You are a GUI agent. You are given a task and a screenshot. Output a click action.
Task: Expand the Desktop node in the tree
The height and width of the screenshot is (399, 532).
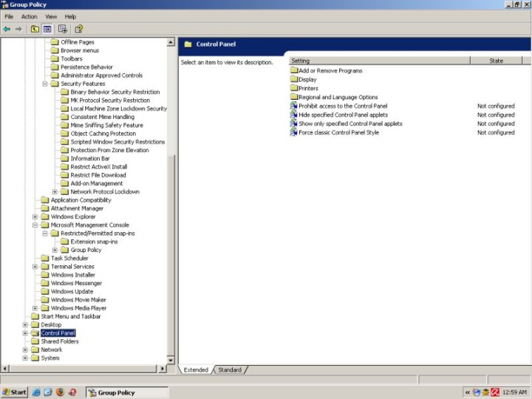(25, 325)
